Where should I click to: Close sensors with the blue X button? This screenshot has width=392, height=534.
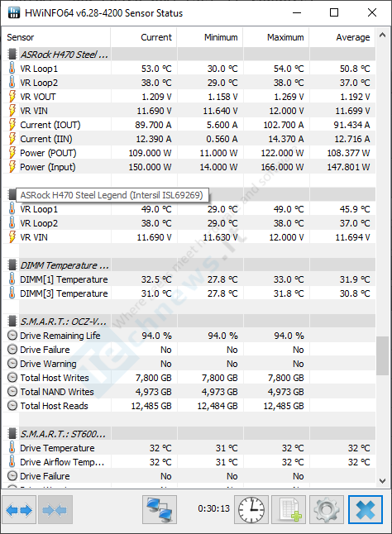pyautogui.click(x=365, y=510)
